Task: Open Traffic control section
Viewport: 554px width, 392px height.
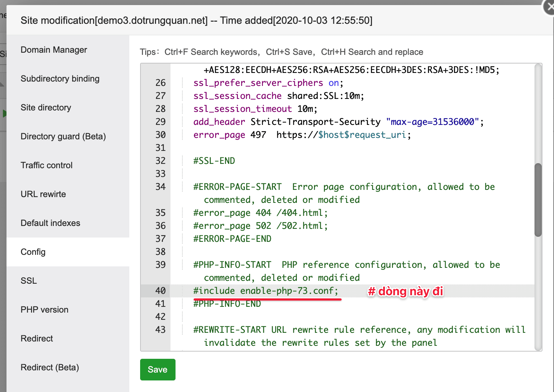Action: coord(47,165)
